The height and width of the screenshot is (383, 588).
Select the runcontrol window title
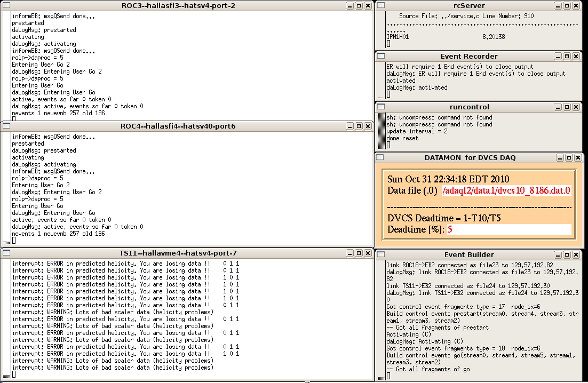469,107
